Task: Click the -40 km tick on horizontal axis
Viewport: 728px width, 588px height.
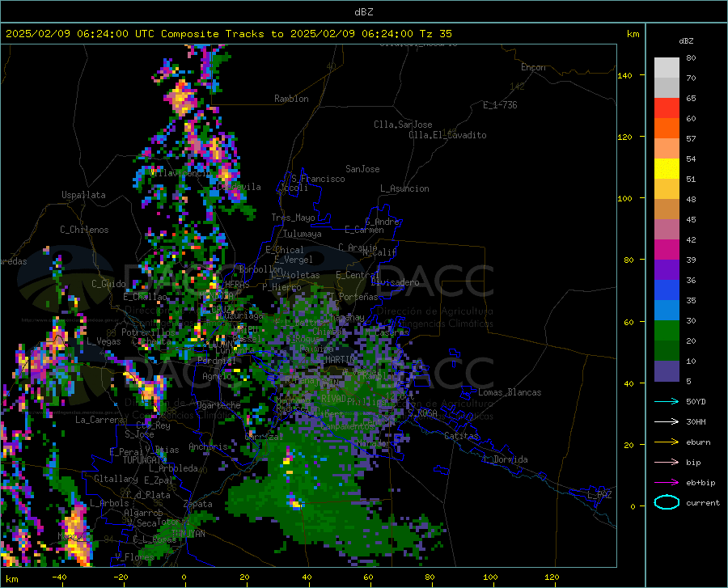Action: pyautogui.click(x=59, y=577)
